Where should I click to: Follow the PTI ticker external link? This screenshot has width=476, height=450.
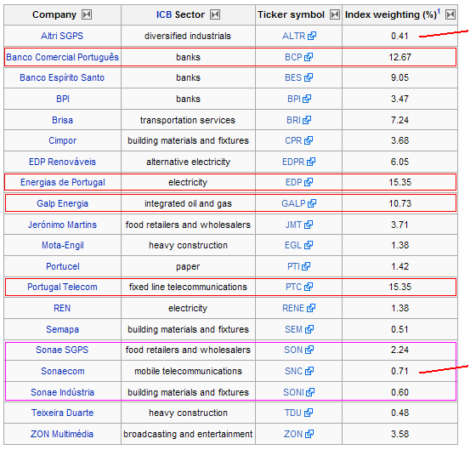299,266
